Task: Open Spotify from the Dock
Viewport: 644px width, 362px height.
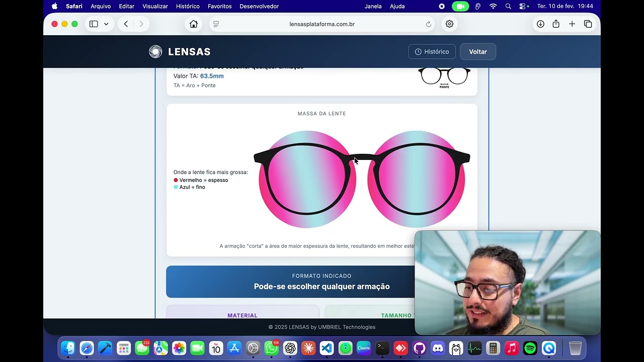Action: click(x=530, y=348)
